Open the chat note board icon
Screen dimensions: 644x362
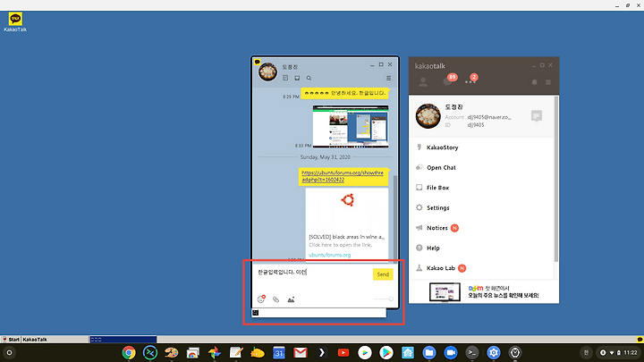point(285,78)
